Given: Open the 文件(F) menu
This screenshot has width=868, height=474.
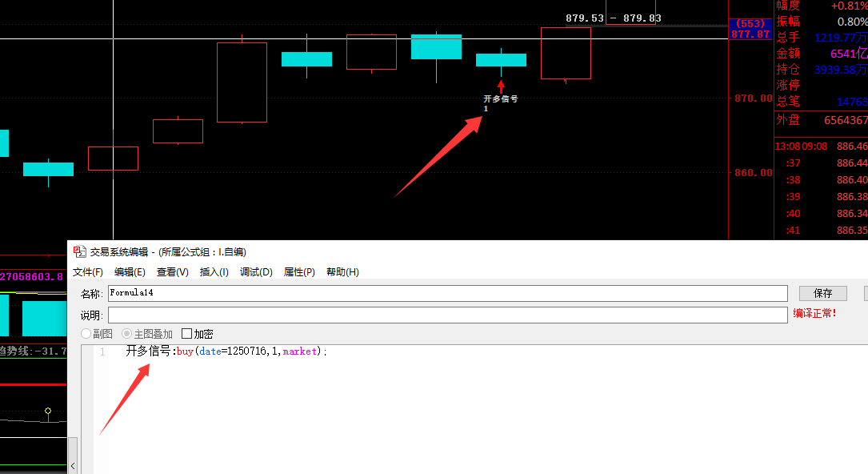Looking at the screenshot, I should (x=87, y=272).
